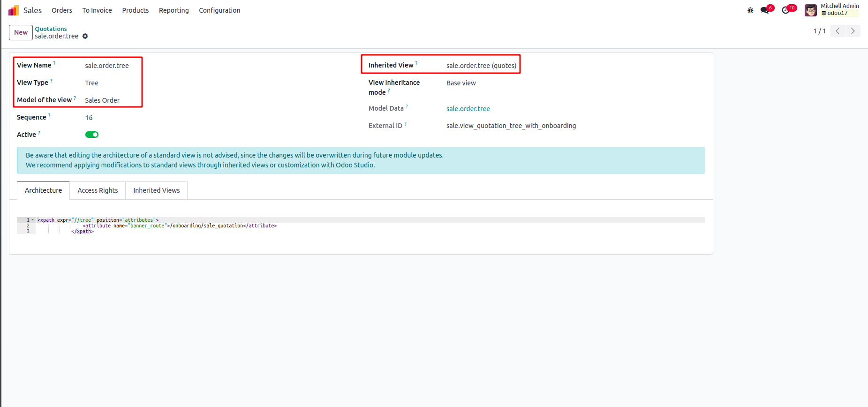This screenshot has height=407, width=868.
Task: Go to previous record arrow
Action: point(838,31)
